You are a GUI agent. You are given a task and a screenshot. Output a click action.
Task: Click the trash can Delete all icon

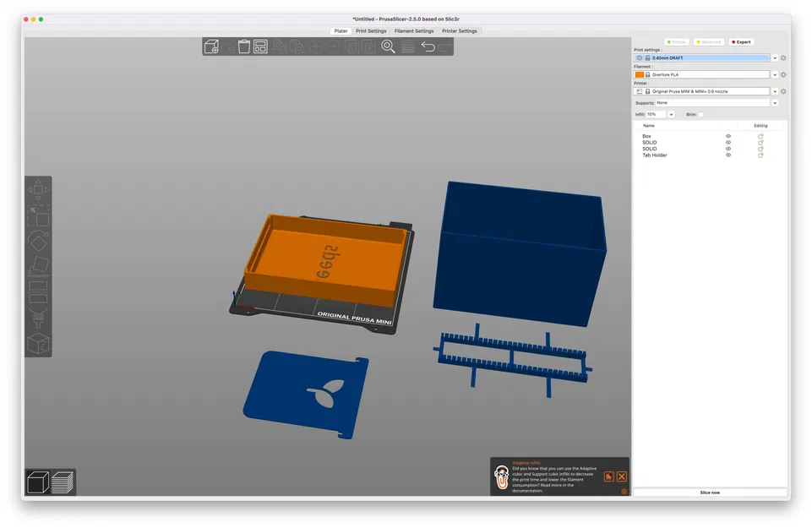click(x=244, y=46)
